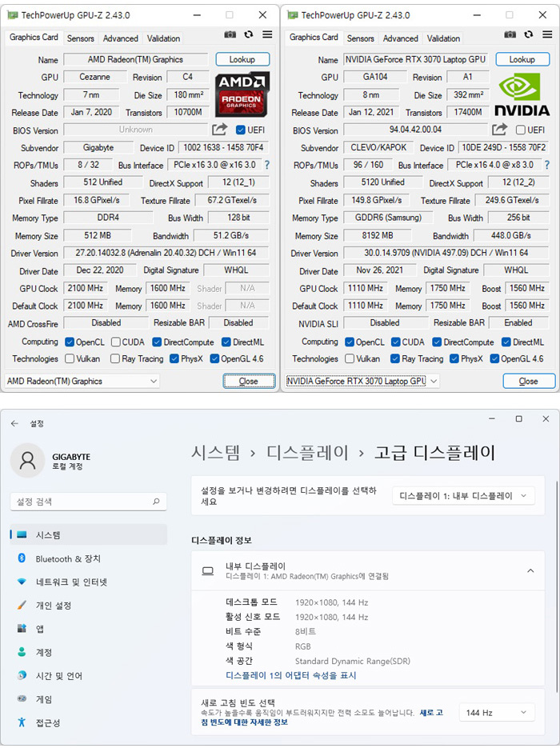The width and height of the screenshot is (560, 748).
Task: Open NVIDIA GeForce RTX 3070 GPU selector dropdown
Action: (x=362, y=381)
